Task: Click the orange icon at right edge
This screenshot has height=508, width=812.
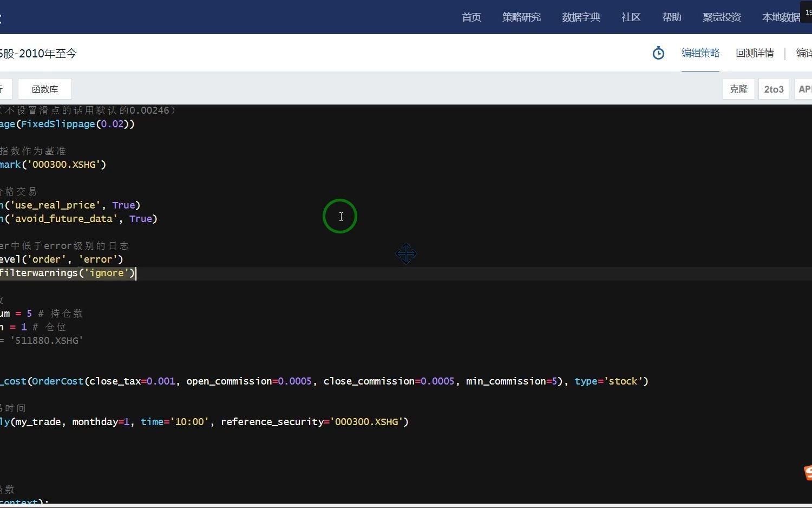Action: 808,472
